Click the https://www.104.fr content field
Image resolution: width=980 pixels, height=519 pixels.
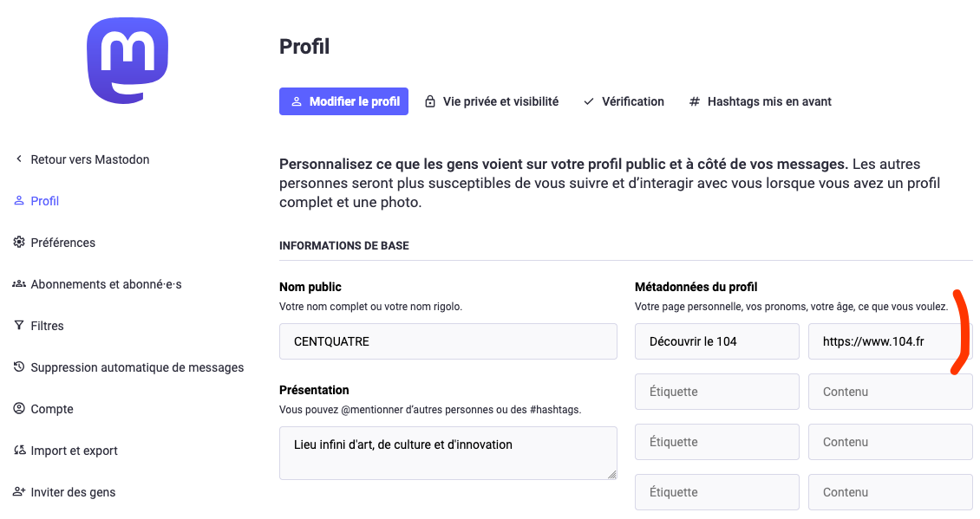[890, 341]
